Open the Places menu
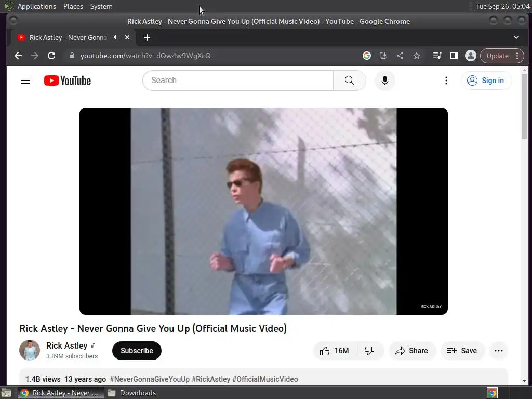Viewport: 532px width, 399px height. coord(73,6)
